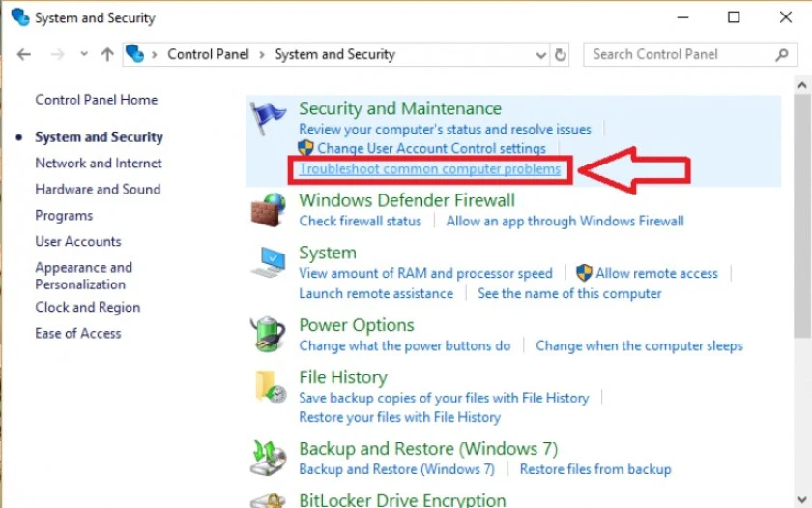Open Allow remote access link
The height and width of the screenshot is (508, 812).
click(656, 274)
